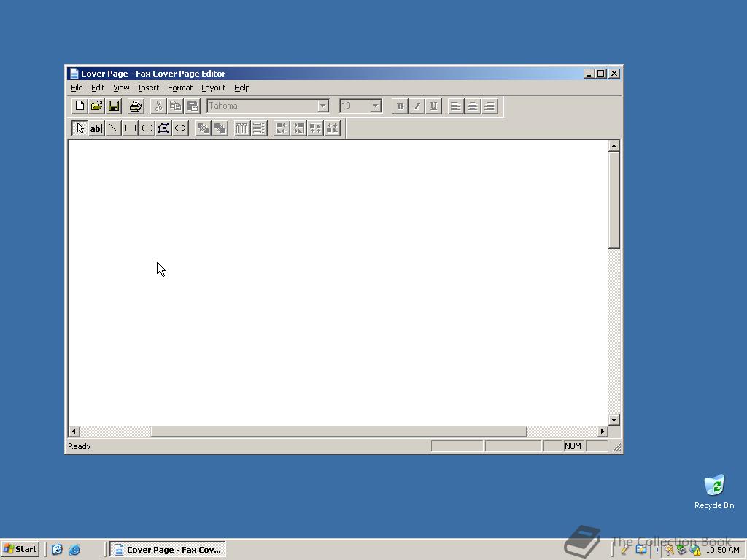This screenshot has height=560, width=747.
Task: Save the cover page using floppy icon
Action: tap(114, 106)
